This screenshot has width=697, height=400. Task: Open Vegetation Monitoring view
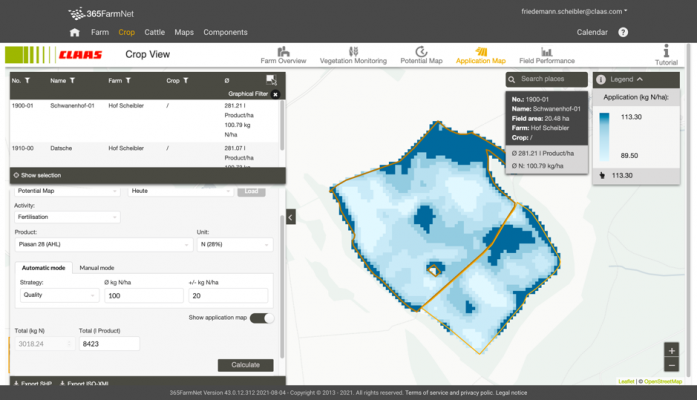tap(353, 56)
